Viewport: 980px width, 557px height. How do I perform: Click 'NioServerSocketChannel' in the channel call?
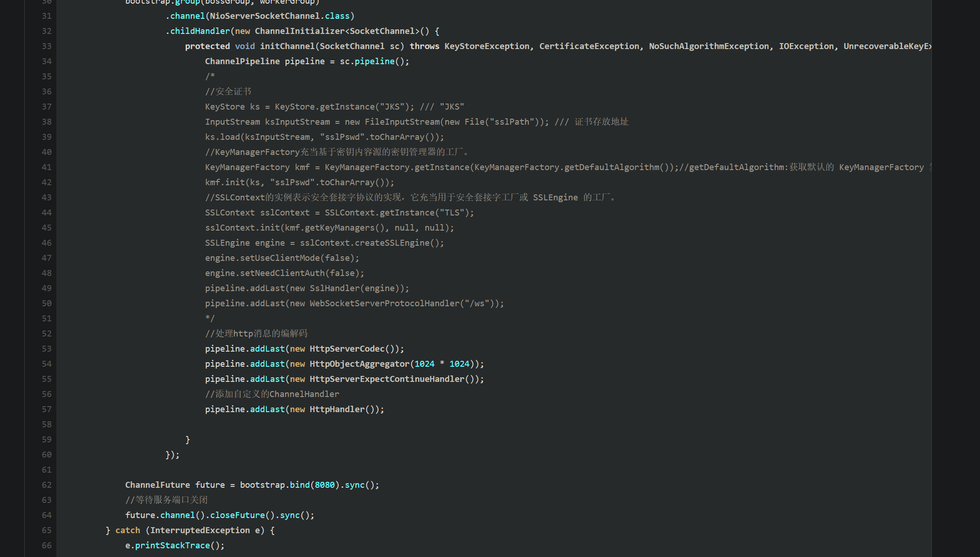(265, 16)
